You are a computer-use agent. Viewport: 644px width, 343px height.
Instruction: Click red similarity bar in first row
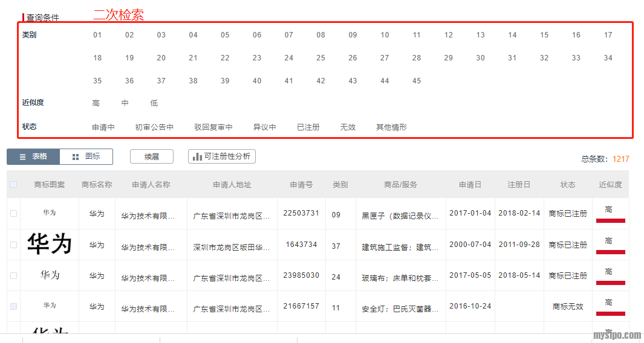pos(610,221)
